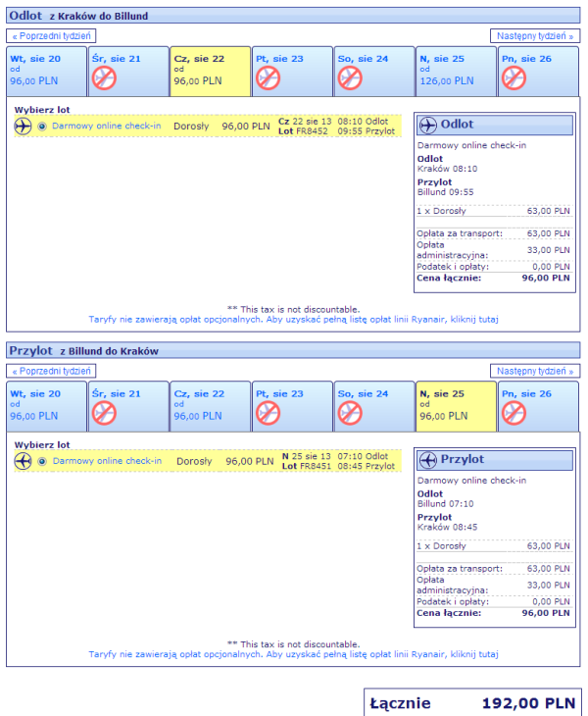Click the plane icon in Odlot summary header
Image resolution: width=588 pixels, height=716 pixels.
(x=428, y=125)
